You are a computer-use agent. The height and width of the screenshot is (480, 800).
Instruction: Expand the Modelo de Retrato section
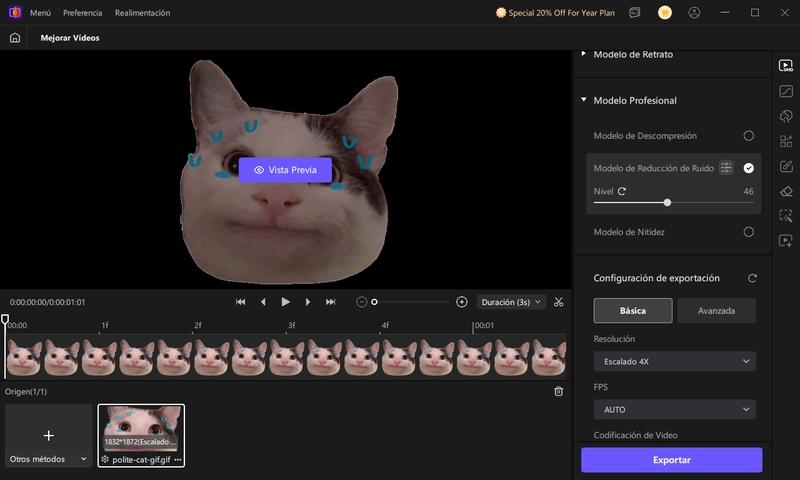[584, 54]
